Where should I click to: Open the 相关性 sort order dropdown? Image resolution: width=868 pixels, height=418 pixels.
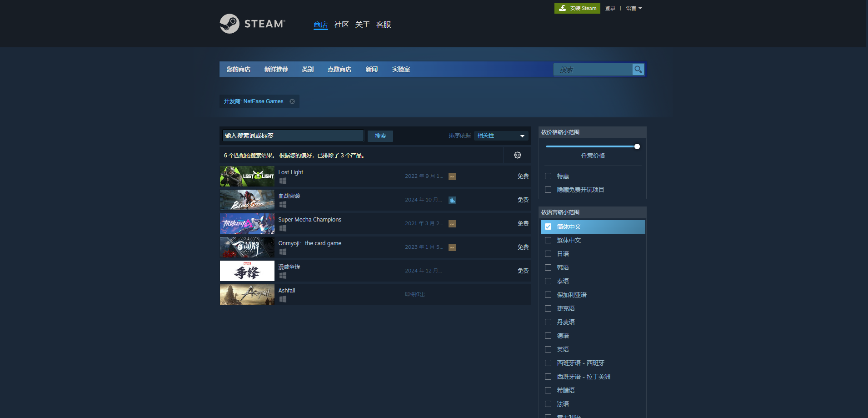click(x=501, y=136)
